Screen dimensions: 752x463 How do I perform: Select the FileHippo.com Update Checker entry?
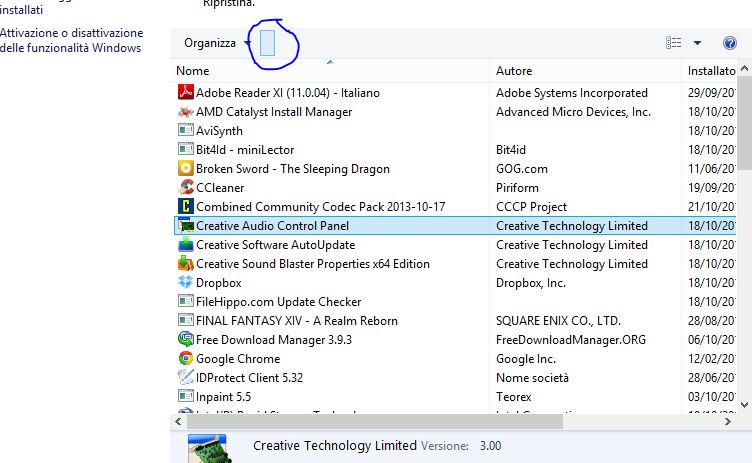coord(279,302)
